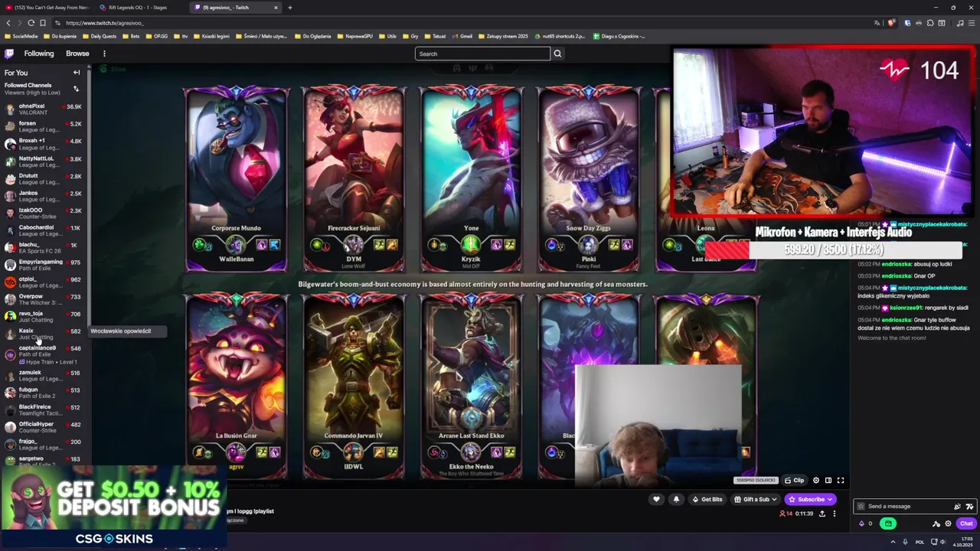This screenshot has width=980, height=551.
Task: Open a new browser tab
Action: (x=290, y=8)
